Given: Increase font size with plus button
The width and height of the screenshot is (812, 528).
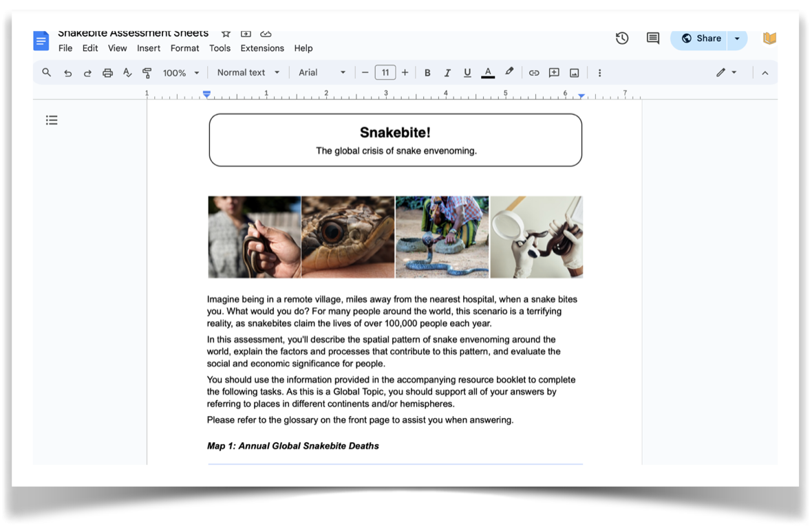Looking at the screenshot, I should click(x=405, y=73).
